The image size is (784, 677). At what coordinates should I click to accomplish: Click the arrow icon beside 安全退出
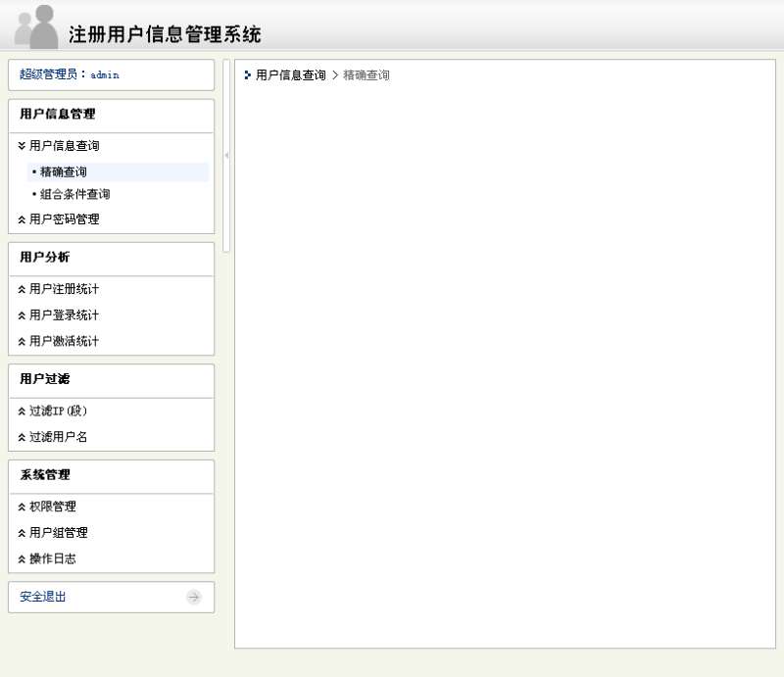(194, 597)
